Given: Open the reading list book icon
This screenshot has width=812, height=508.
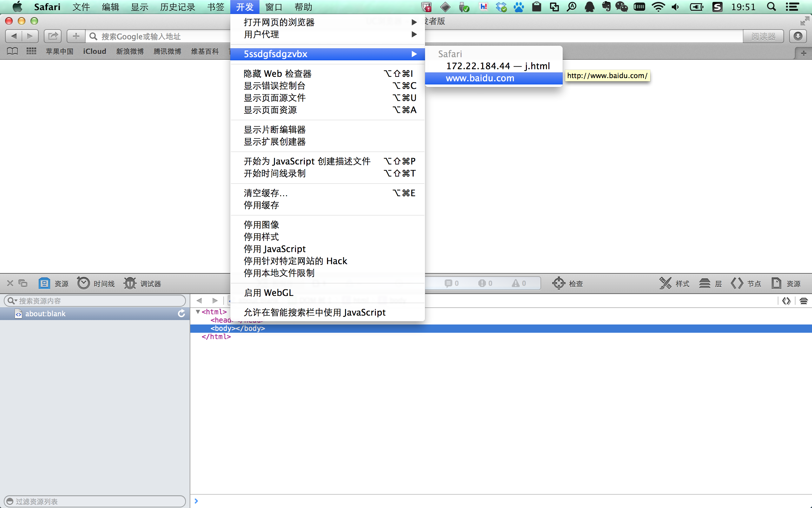Looking at the screenshot, I should click(x=12, y=51).
